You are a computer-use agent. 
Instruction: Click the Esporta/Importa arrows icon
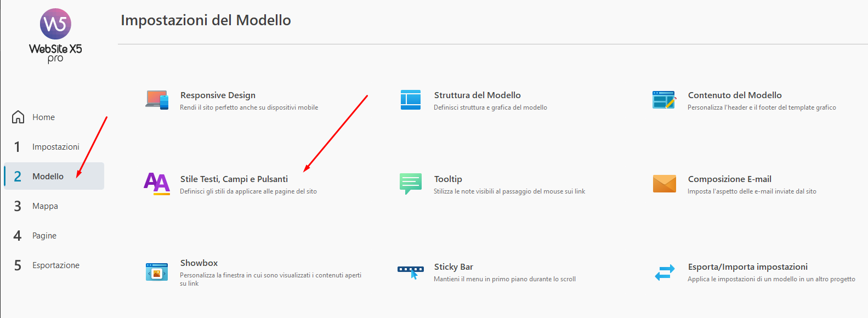click(x=664, y=272)
